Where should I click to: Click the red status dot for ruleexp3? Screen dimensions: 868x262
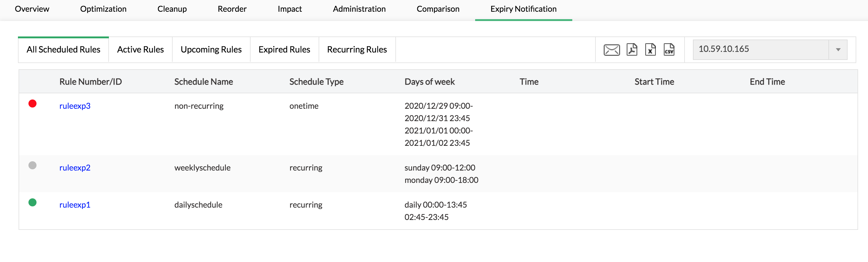(x=32, y=104)
